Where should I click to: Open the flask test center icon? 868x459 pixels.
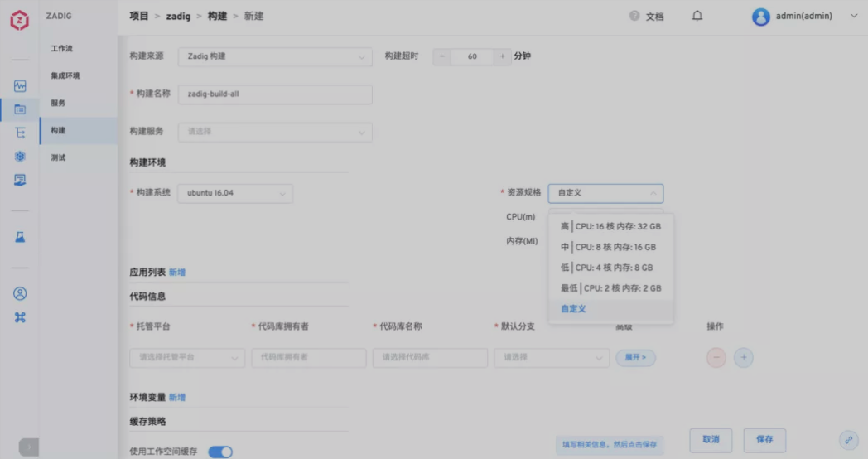point(20,237)
